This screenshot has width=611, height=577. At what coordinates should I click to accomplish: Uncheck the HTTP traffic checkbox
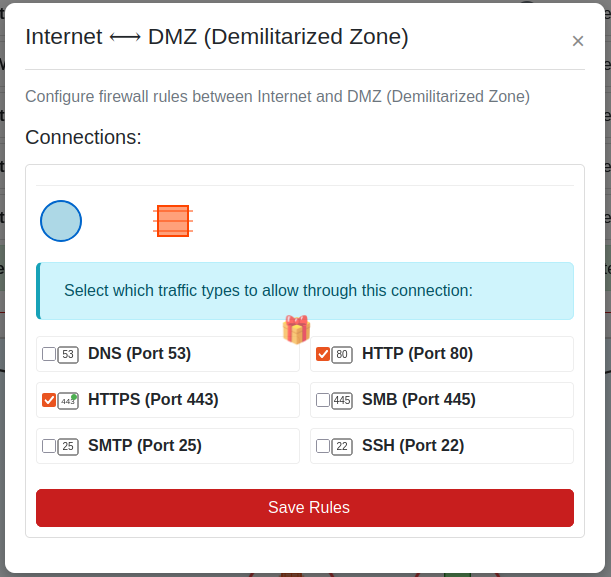click(x=323, y=354)
